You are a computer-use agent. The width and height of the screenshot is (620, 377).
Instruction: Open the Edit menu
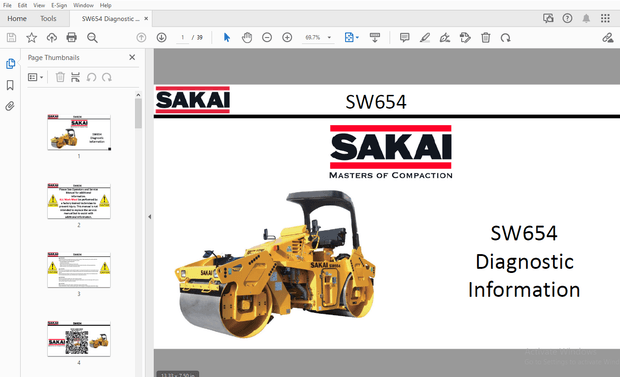[23, 5]
